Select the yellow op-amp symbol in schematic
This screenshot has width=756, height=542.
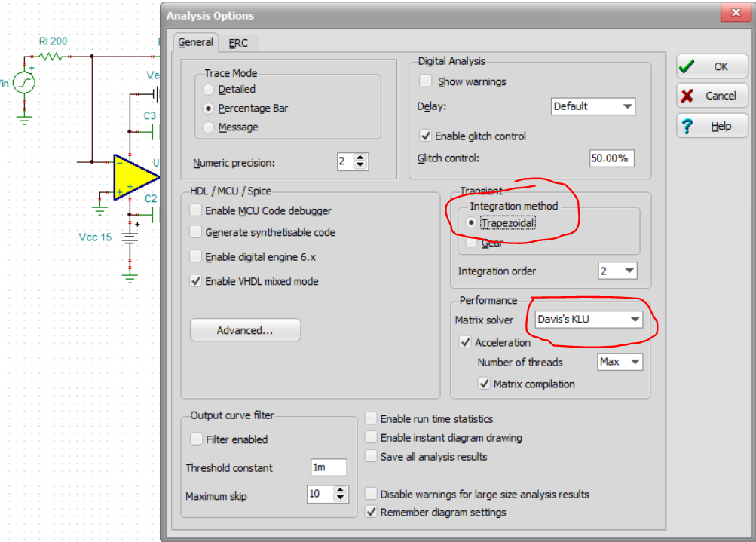pos(136,177)
